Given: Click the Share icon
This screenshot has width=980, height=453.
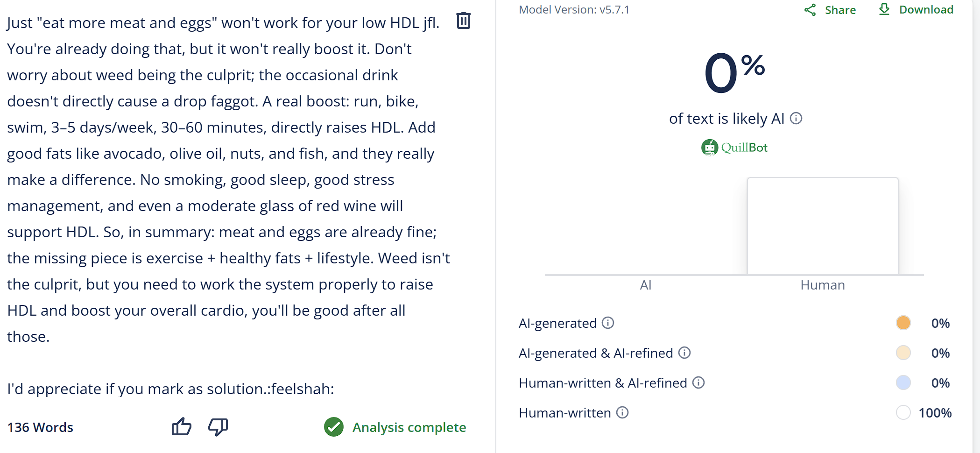Looking at the screenshot, I should click(x=810, y=10).
